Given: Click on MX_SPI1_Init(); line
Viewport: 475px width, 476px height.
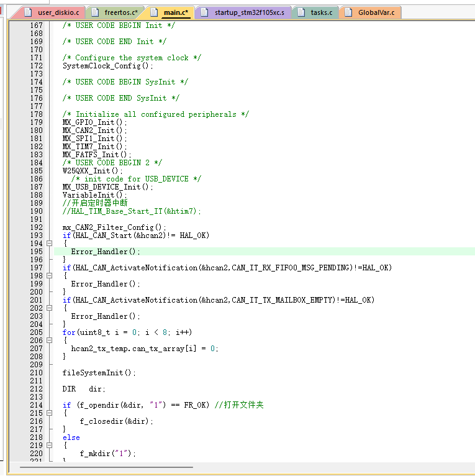Looking at the screenshot, I should (94, 139).
